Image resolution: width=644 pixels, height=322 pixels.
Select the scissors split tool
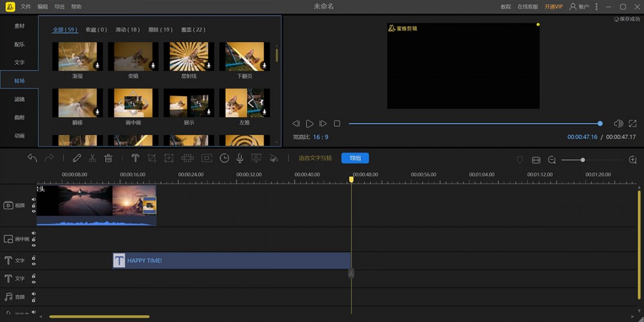tap(92, 158)
